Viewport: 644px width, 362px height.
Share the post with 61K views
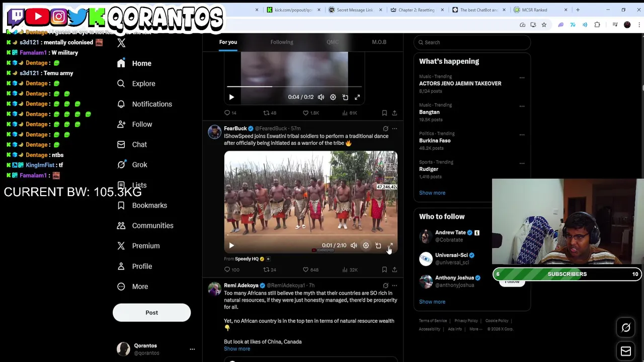394,113
